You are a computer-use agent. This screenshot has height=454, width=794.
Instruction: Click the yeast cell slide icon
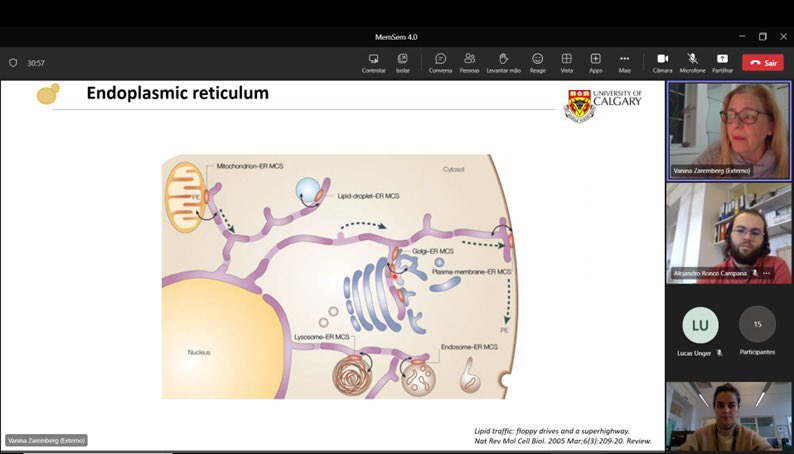pyautogui.click(x=48, y=94)
